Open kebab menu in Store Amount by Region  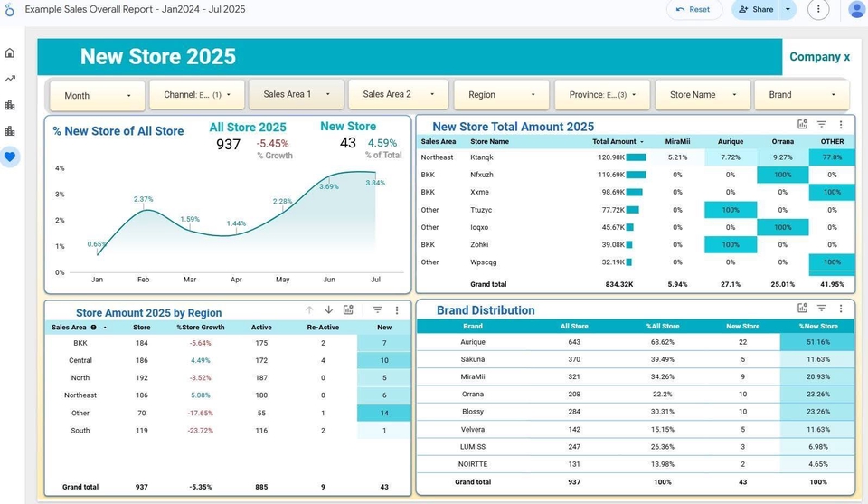(396, 310)
